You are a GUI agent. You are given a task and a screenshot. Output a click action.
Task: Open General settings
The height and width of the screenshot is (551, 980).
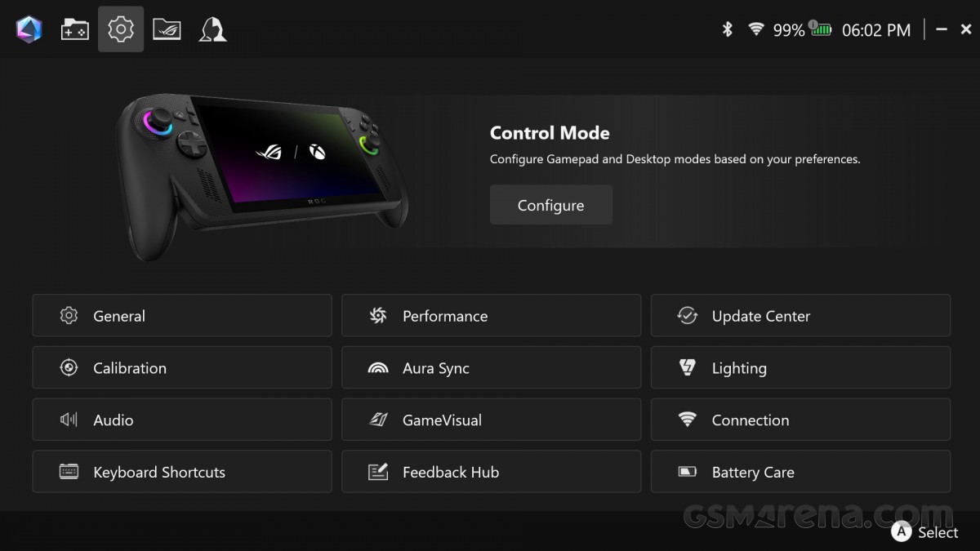[182, 316]
